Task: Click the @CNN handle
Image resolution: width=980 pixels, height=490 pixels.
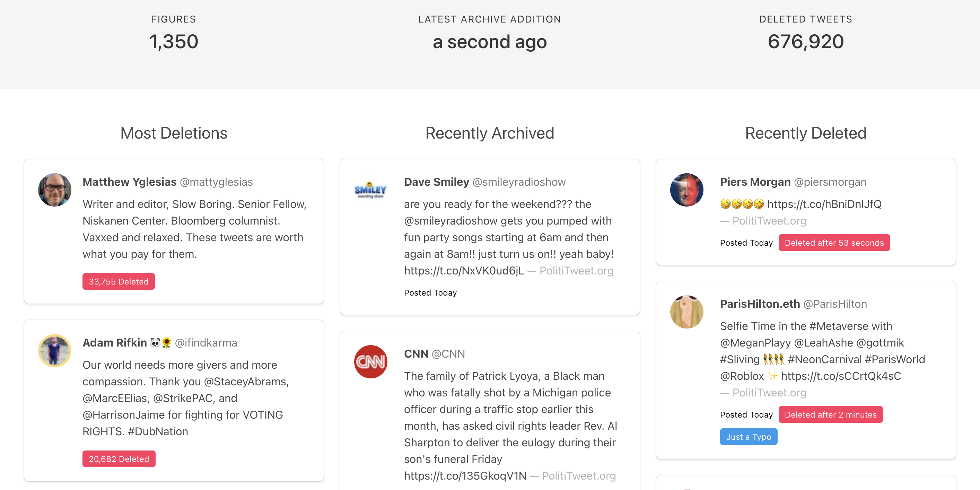Action: click(448, 353)
